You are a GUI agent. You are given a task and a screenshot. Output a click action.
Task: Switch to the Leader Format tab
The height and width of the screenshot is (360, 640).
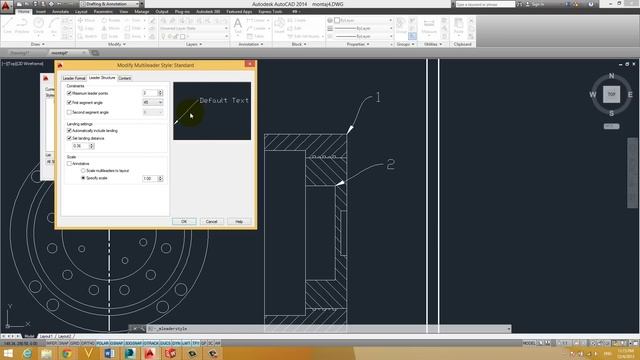click(74, 78)
